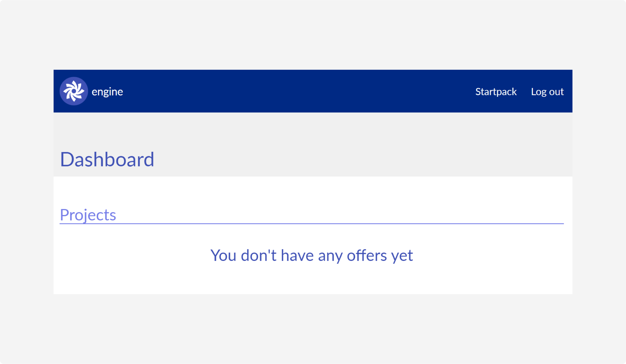Select Startpack in the top navigation
The image size is (626, 364).
pyautogui.click(x=496, y=92)
